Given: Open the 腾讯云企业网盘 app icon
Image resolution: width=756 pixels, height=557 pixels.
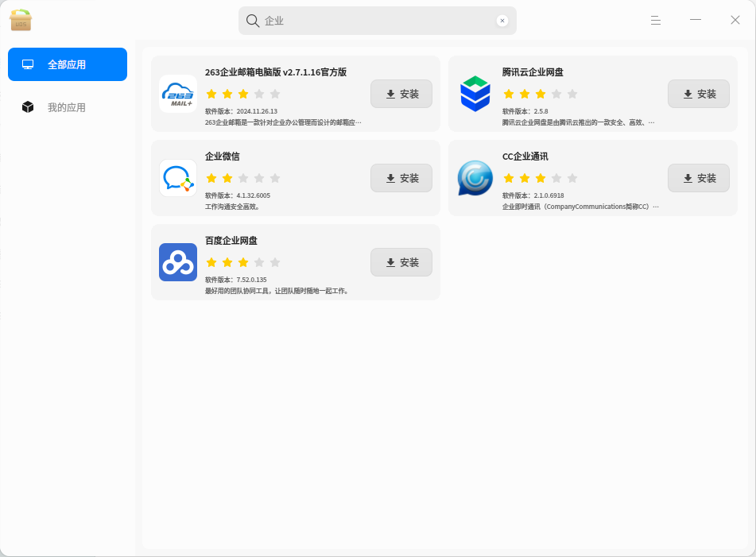Looking at the screenshot, I should (475, 94).
